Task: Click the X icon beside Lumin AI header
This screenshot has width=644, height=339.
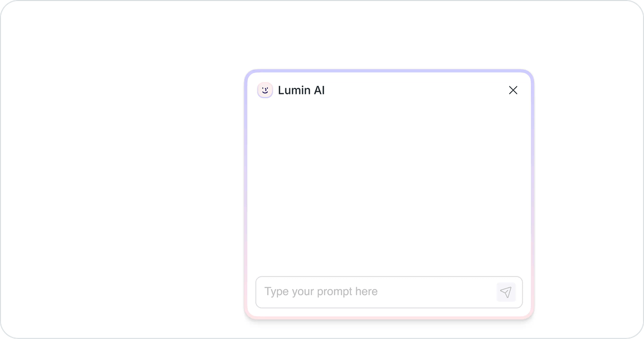Action: 513,90
